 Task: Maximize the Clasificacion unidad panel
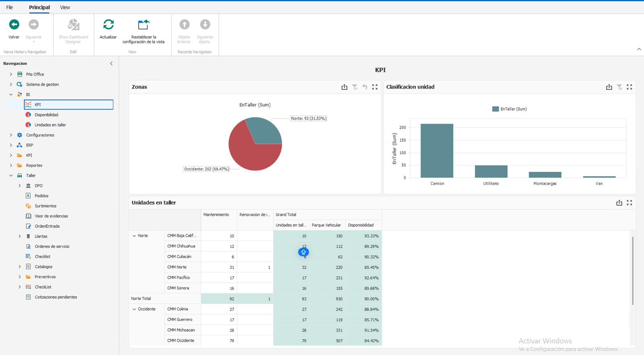tap(630, 87)
